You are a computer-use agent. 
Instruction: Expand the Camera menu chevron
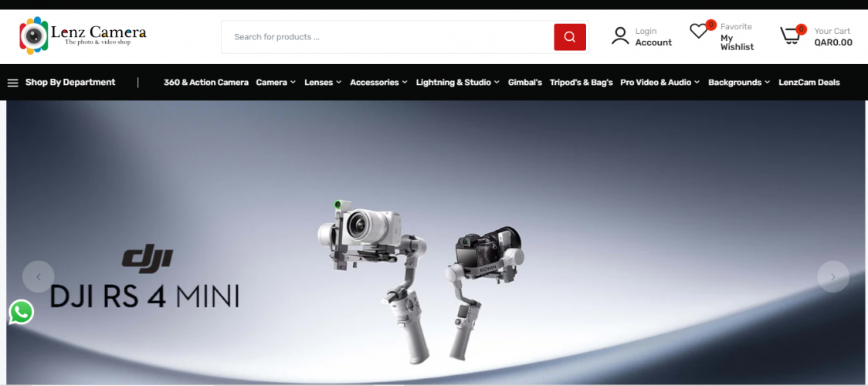click(x=292, y=83)
